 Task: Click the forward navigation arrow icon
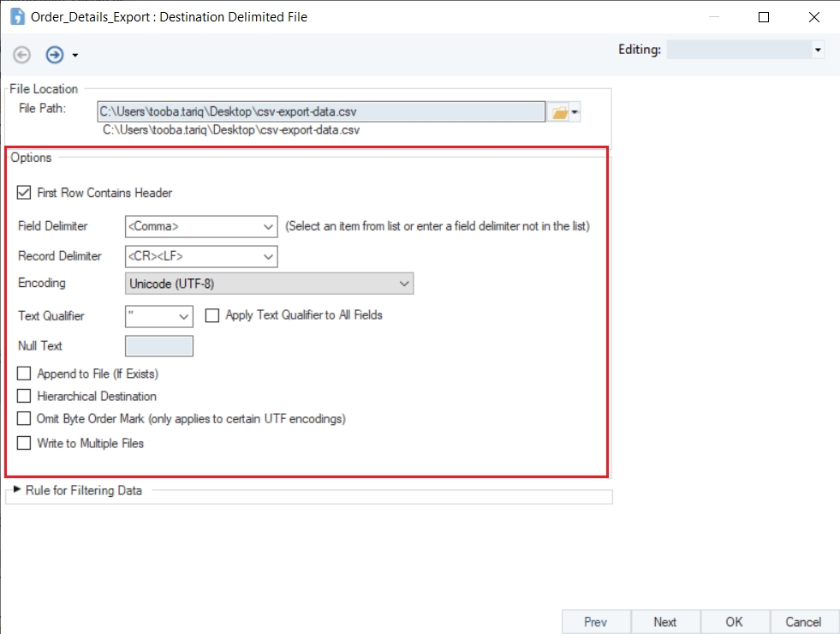pos(54,55)
